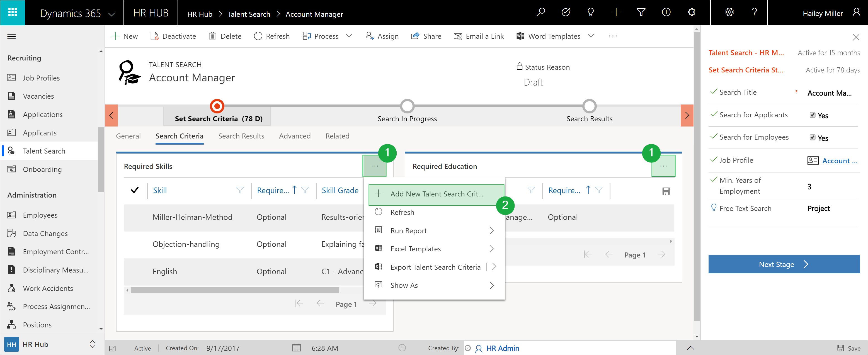Screen dimensions: 868x355
Task: Open the command bar overflow ellipsis
Action: (x=613, y=36)
